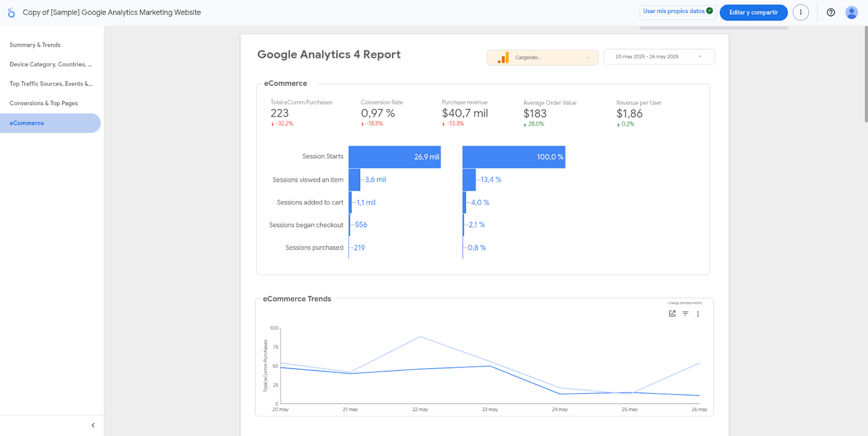The width and height of the screenshot is (868, 436).
Task: Select Revenue per User value $1,86
Action: click(629, 114)
